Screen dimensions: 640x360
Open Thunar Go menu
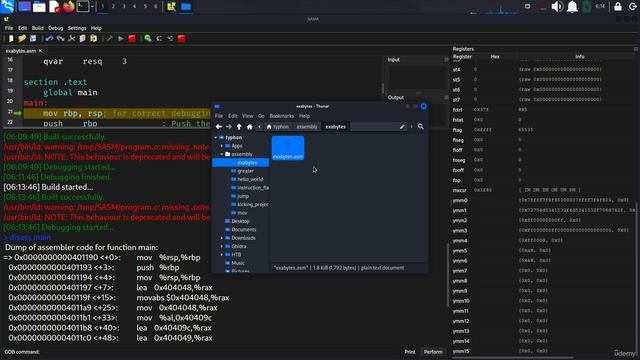261,116
